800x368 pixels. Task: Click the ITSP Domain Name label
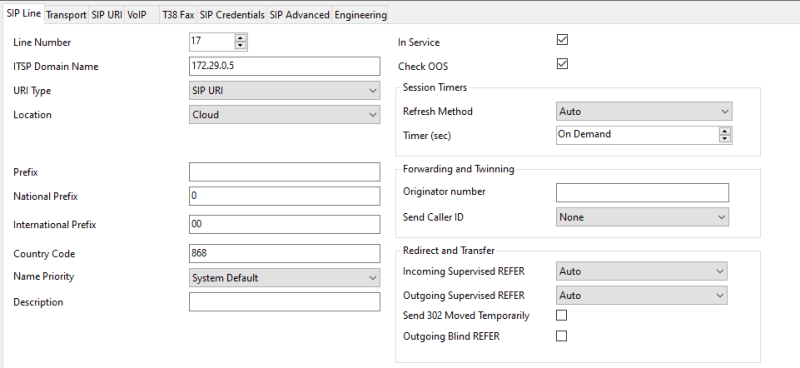coord(56,66)
